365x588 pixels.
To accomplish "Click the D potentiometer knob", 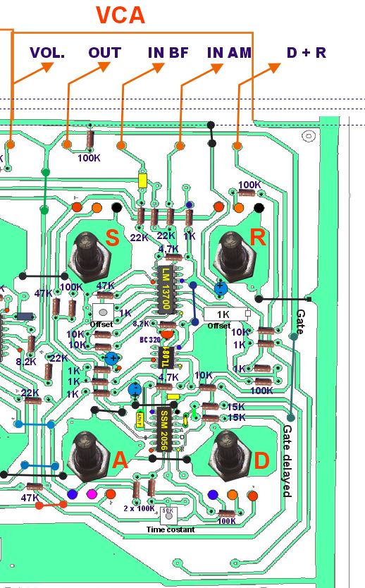I will coord(228,455).
